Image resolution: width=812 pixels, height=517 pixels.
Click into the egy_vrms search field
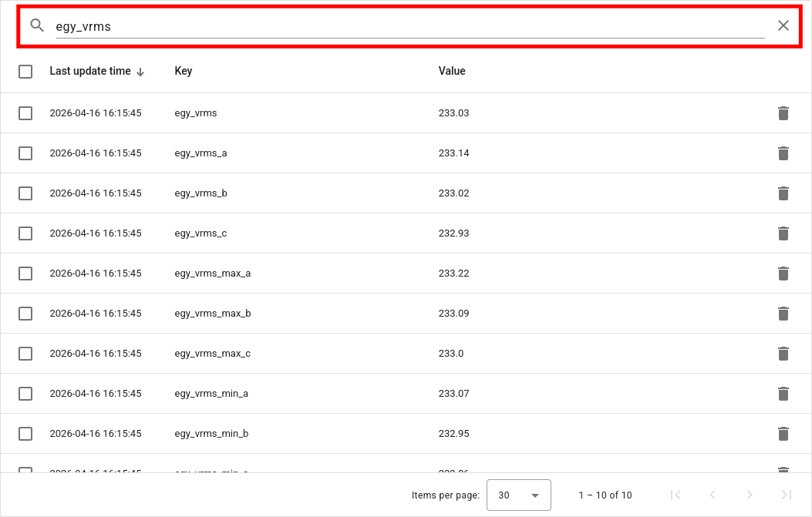409,26
